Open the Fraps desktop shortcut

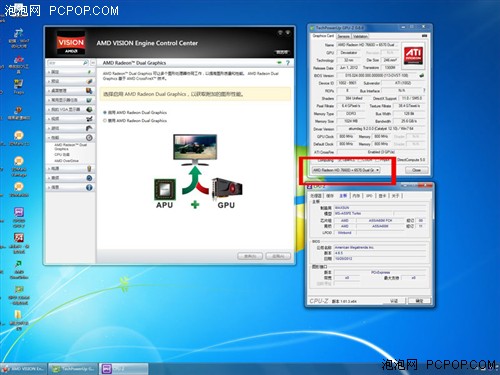(x=18, y=87)
